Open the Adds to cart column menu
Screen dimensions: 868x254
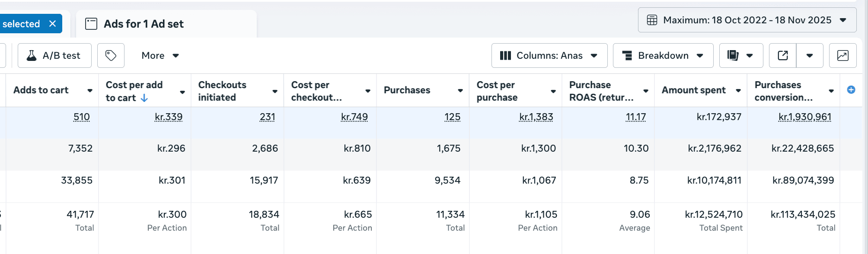(x=90, y=91)
